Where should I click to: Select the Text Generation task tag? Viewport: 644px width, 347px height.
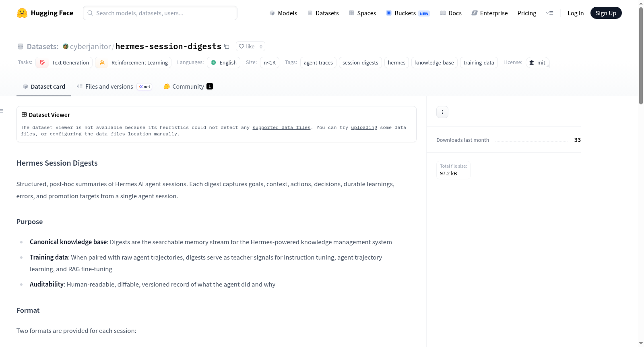tap(64, 62)
